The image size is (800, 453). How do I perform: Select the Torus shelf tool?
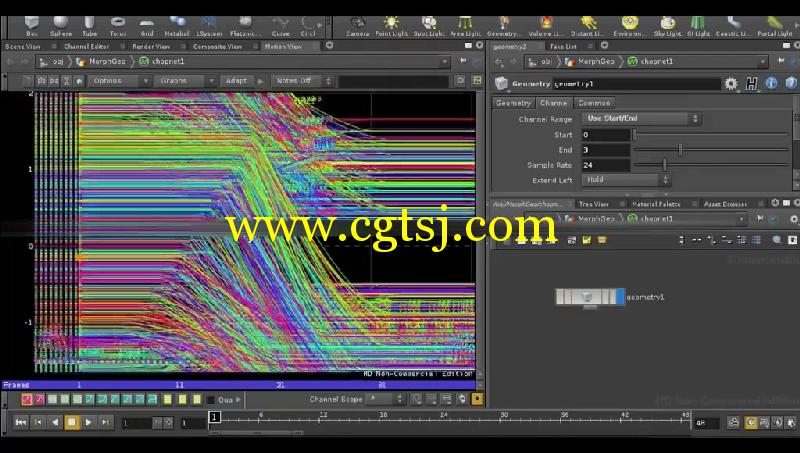(x=118, y=26)
